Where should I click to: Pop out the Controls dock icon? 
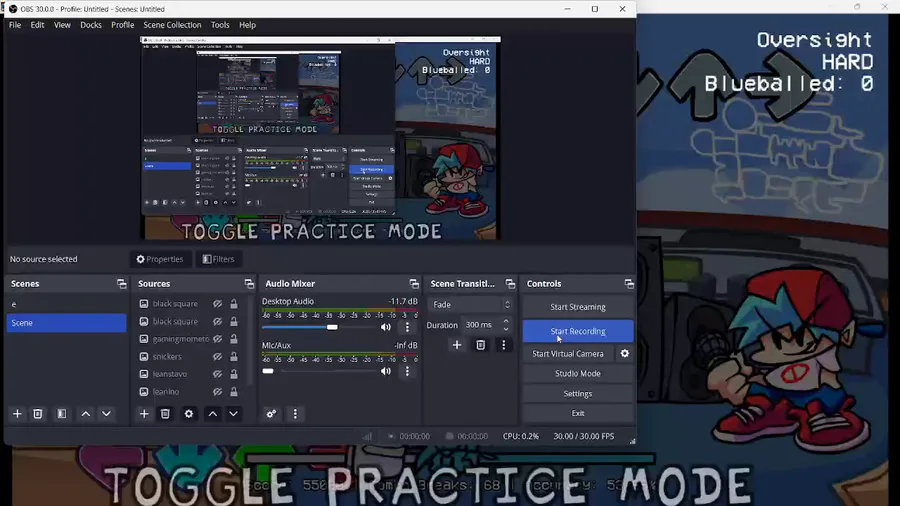pos(629,283)
